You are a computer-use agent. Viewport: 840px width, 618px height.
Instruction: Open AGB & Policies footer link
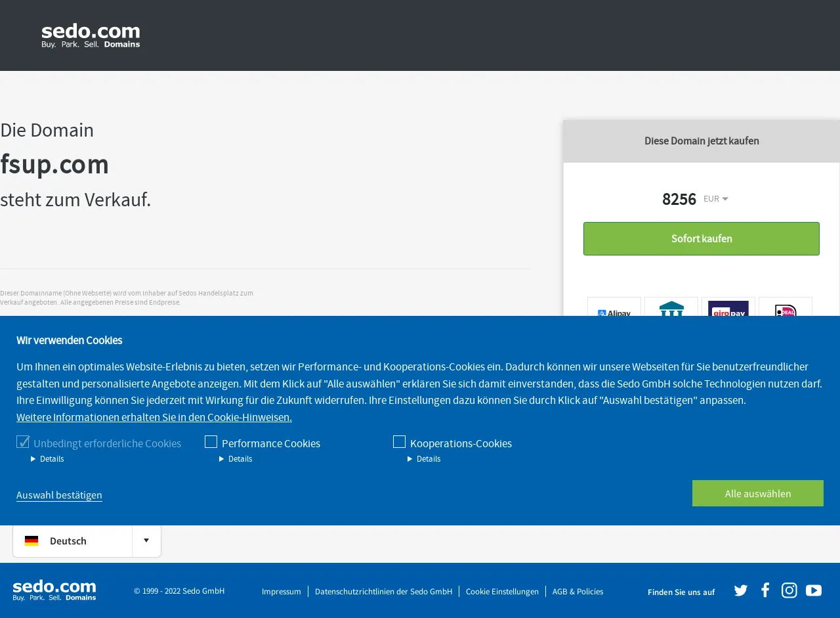(x=577, y=592)
